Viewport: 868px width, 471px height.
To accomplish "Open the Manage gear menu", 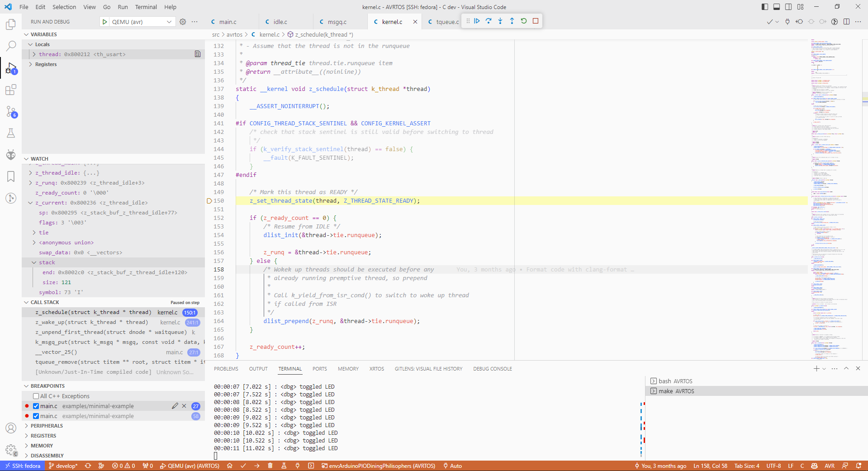I will coord(11,450).
